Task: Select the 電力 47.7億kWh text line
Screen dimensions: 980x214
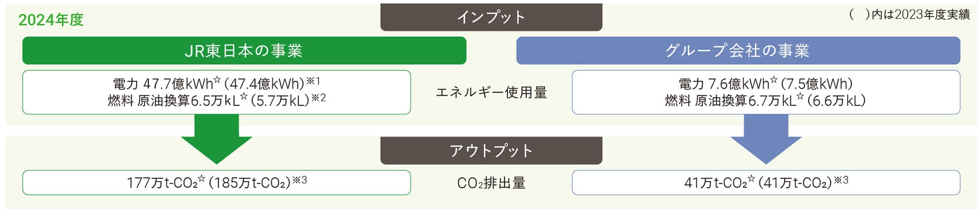Action: (x=216, y=83)
